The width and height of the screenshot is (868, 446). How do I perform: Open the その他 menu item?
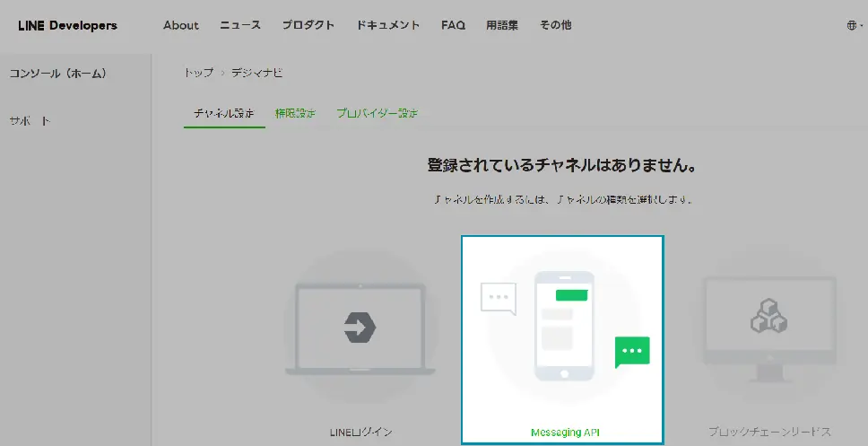click(556, 25)
